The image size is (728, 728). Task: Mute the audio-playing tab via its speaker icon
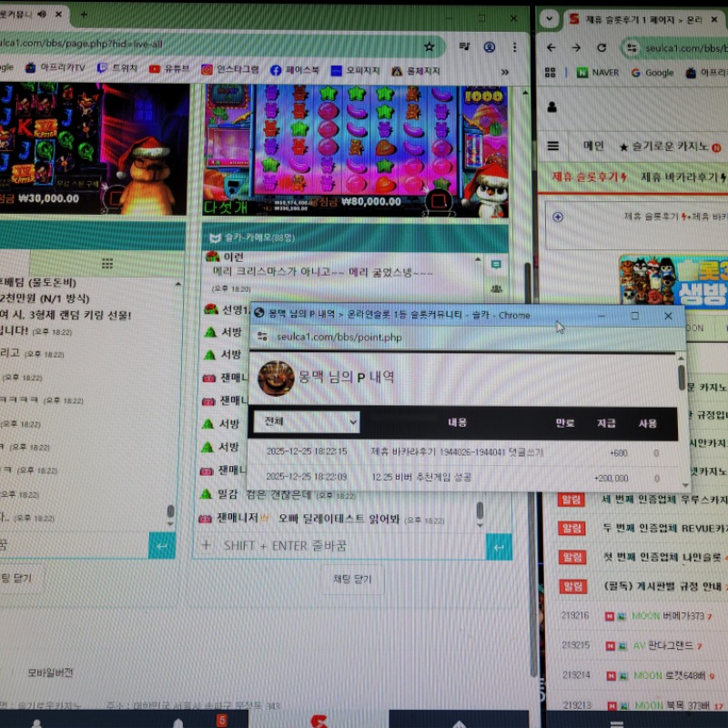click(x=43, y=15)
